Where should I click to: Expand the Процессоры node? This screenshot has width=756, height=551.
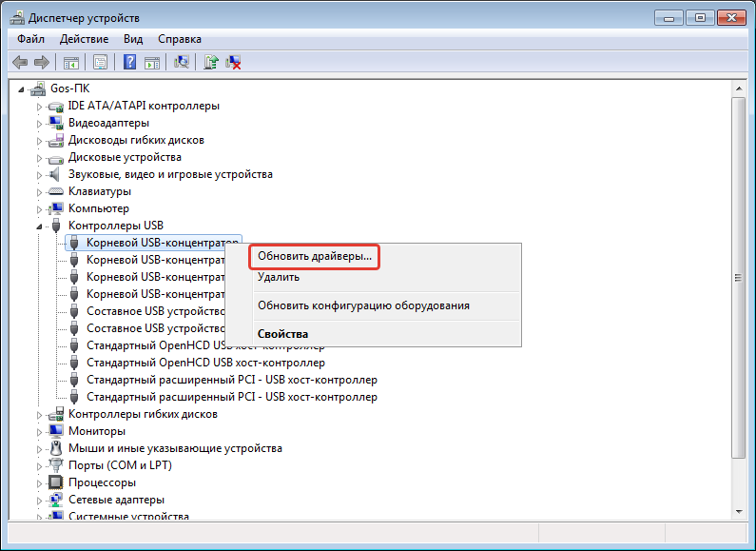pyautogui.click(x=40, y=483)
